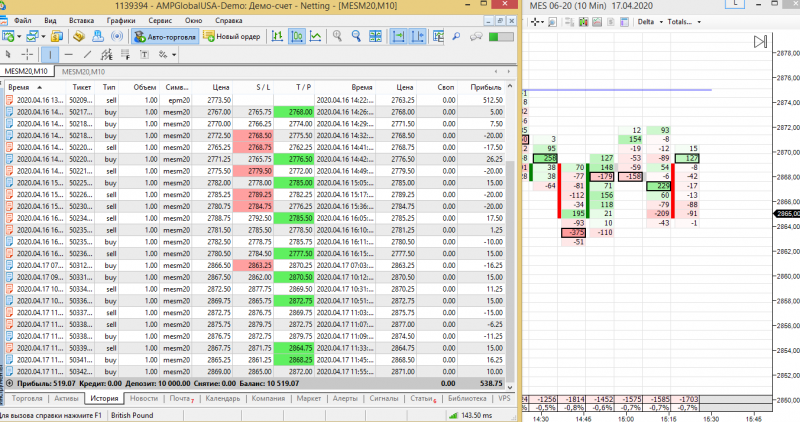Open the Сервис menu
Screen dimensions: 800x422
158,20
